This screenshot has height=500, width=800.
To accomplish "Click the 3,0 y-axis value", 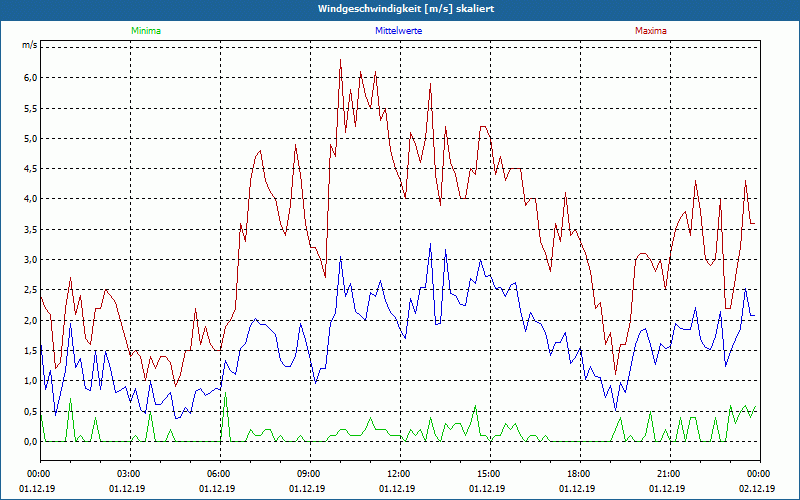I will point(31,260).
